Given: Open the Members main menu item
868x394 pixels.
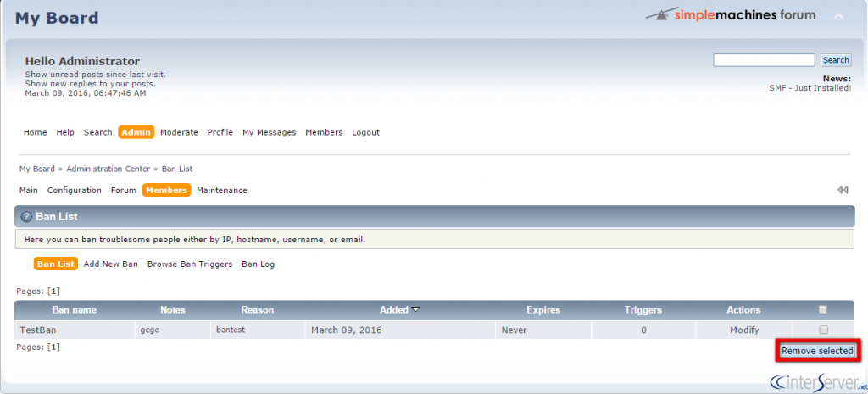Looking at the screenshot, I should 324,132.
